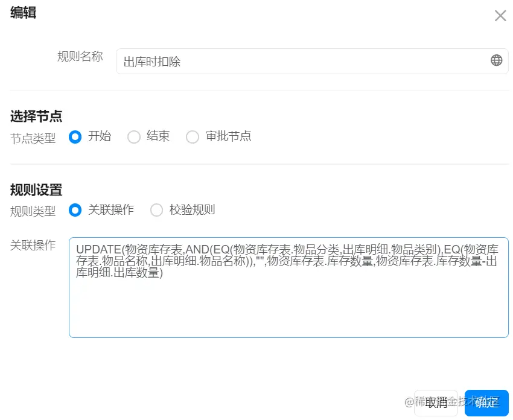
Task: Select the 结束 node type radio button
Action: [x=134, y=137]
